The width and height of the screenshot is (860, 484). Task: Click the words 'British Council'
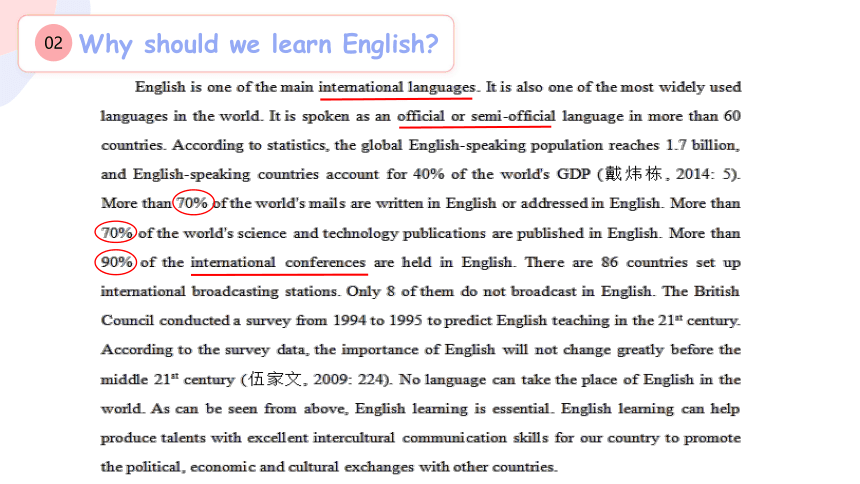point(420,306)
